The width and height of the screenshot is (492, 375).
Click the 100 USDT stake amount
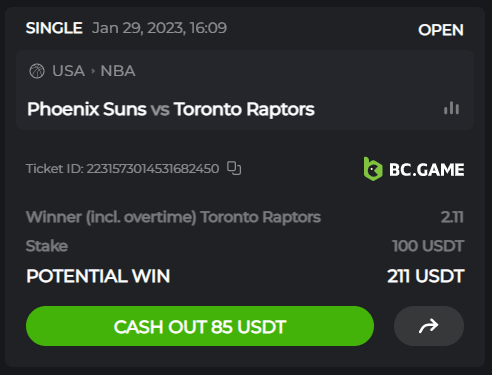click(428, 246)
